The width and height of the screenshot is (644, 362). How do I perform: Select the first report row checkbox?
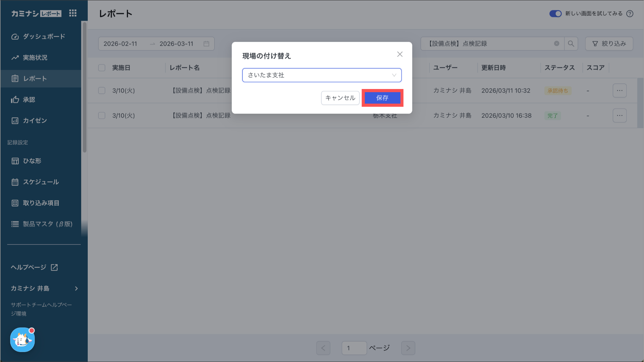[x=102, y=91]
